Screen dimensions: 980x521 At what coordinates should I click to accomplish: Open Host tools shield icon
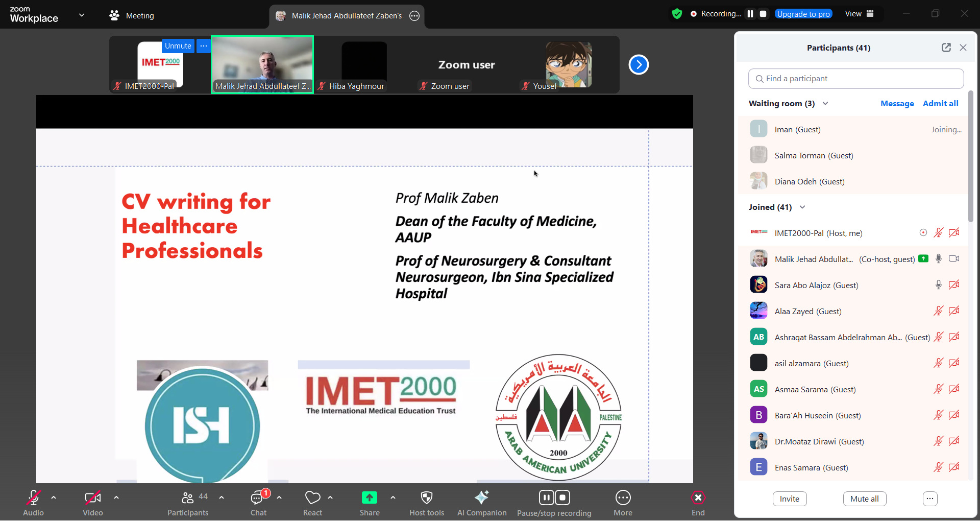[x=426, y=498]
